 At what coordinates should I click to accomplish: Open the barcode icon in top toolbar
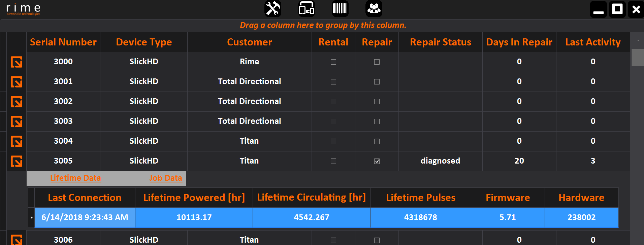[340, 9]
